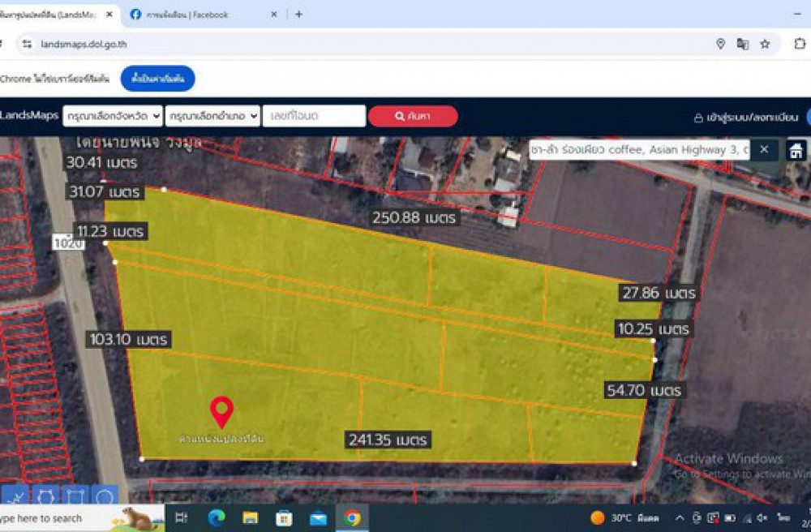The image size is (811, 532).
Task: Open a new browser tab
Action: coord(299,15)
